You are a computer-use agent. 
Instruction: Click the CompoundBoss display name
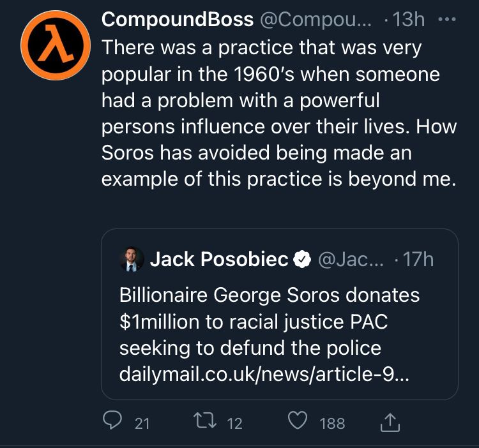click(x=178, y=20)
